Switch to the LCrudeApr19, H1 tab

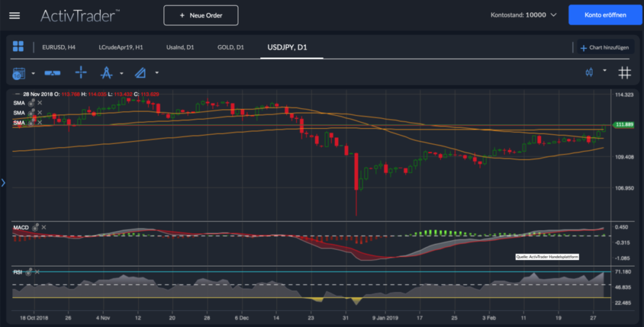click(121, 48)
